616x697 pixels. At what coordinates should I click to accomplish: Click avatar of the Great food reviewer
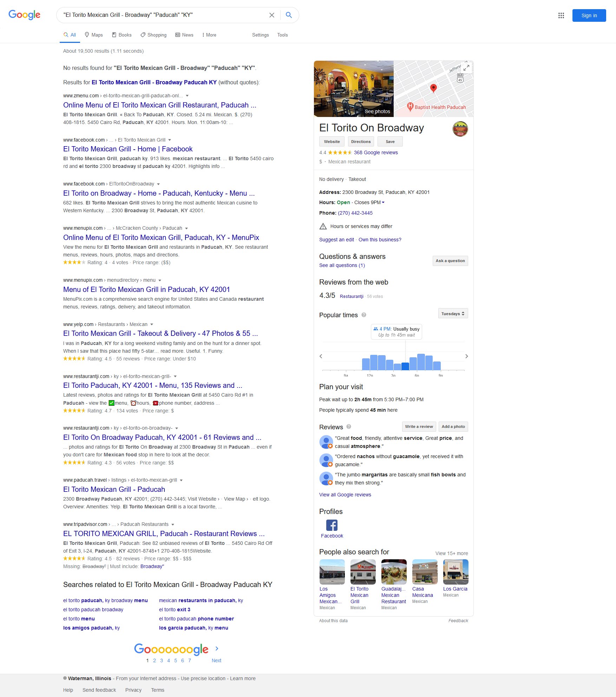pyautogui.click(x=326, y=442)
